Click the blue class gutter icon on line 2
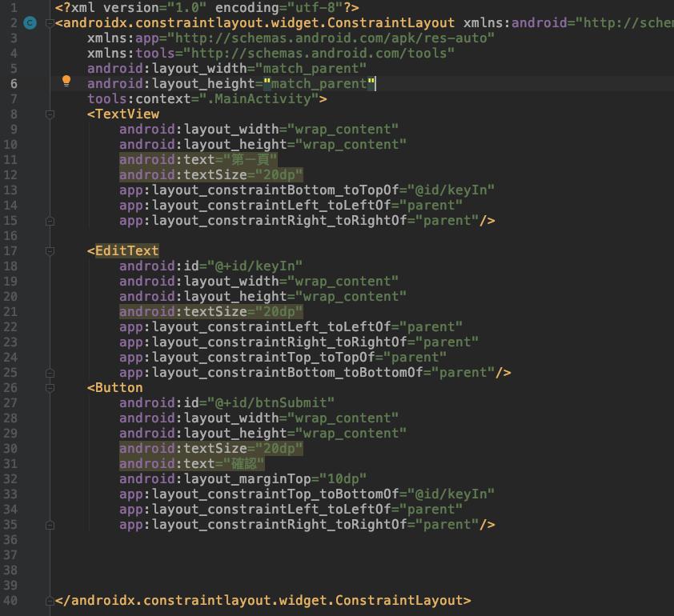The height and width of the screenshot is (616, 674). 30,23
